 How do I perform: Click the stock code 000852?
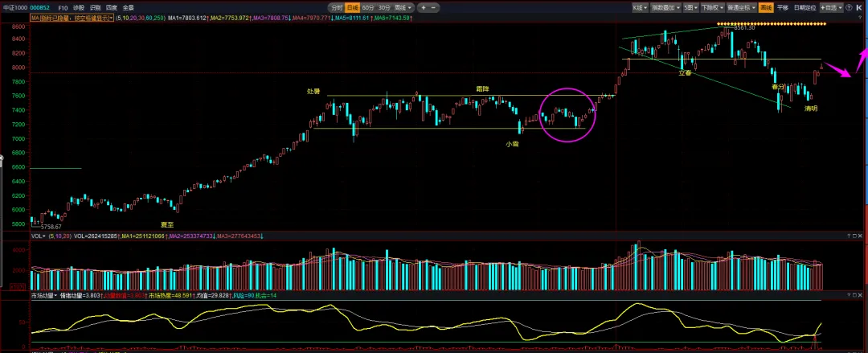point(40,8)
